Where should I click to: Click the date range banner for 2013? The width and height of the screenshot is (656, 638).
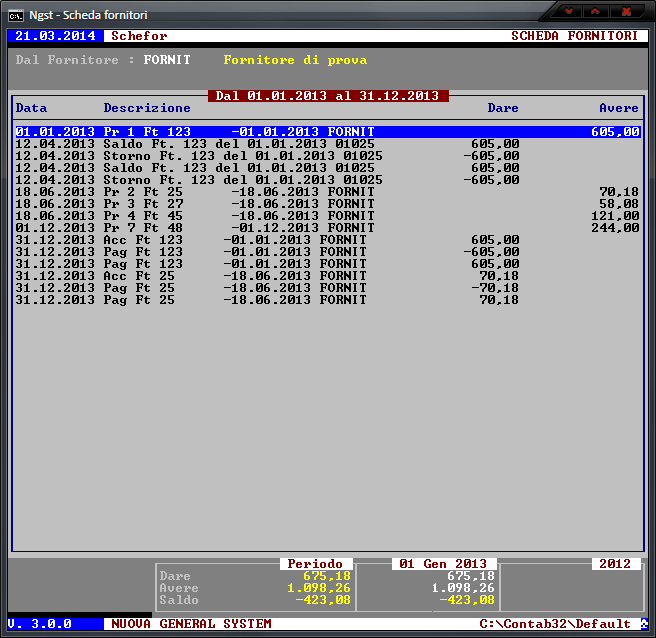[x=328, y=96]
